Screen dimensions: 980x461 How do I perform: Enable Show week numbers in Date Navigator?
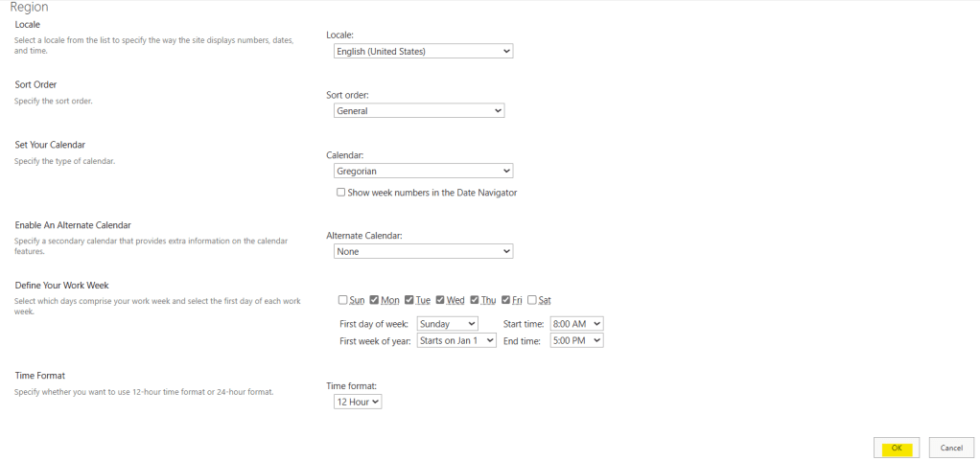click(x=340, y=193)
